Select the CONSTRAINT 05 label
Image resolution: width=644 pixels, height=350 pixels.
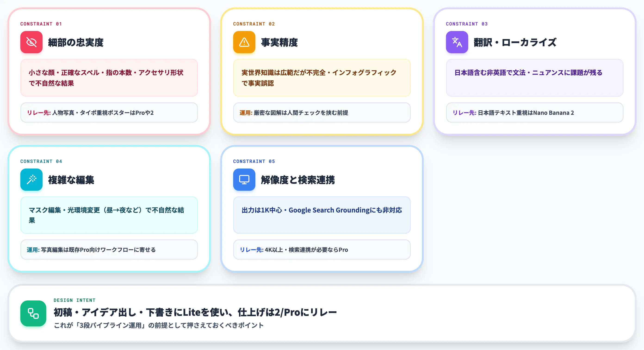click(254, 161)
